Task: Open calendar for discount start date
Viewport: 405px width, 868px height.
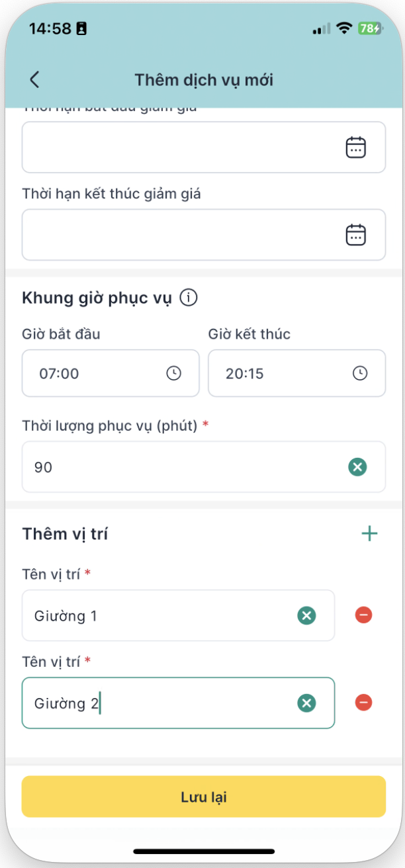Action: tap(356, 147)
